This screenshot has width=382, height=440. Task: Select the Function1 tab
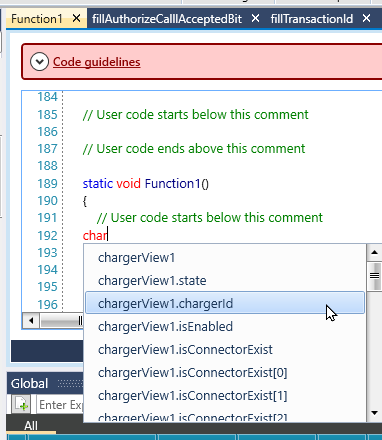point(37,19)
